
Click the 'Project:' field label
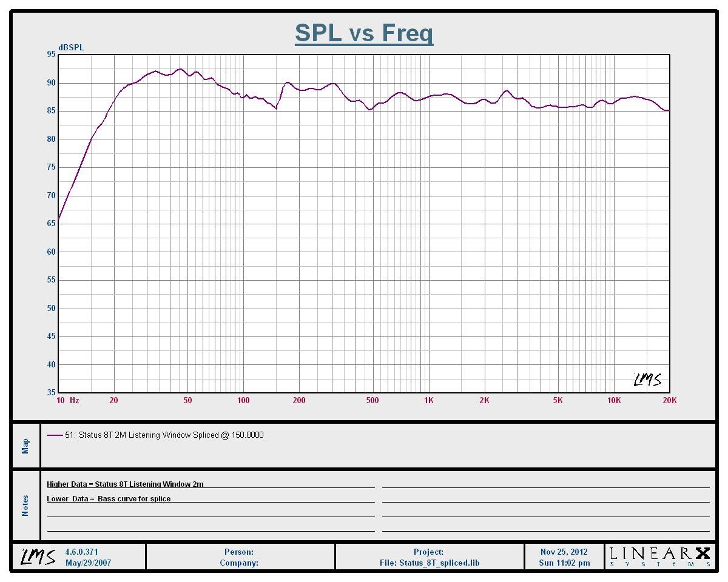pos(429,552)
